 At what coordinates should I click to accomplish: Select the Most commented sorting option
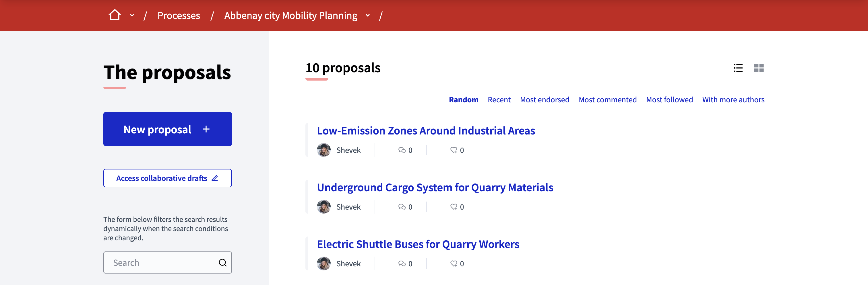[608, 99]
